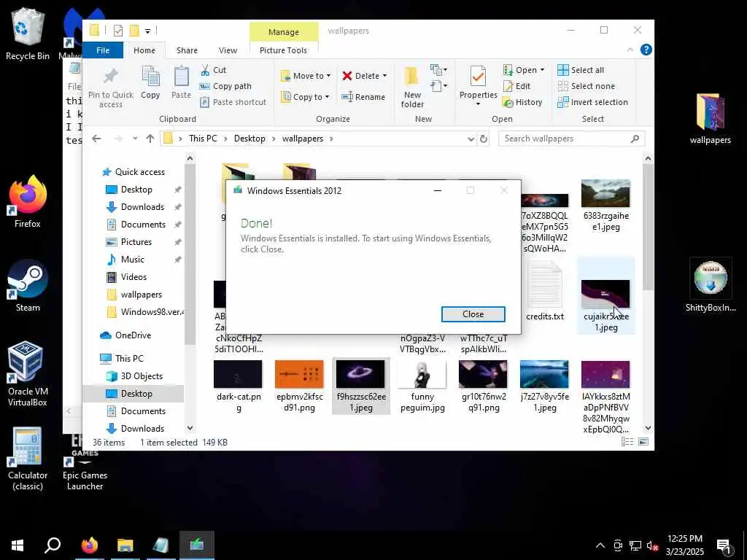Click Rename in the Organize group

(363, 97)
